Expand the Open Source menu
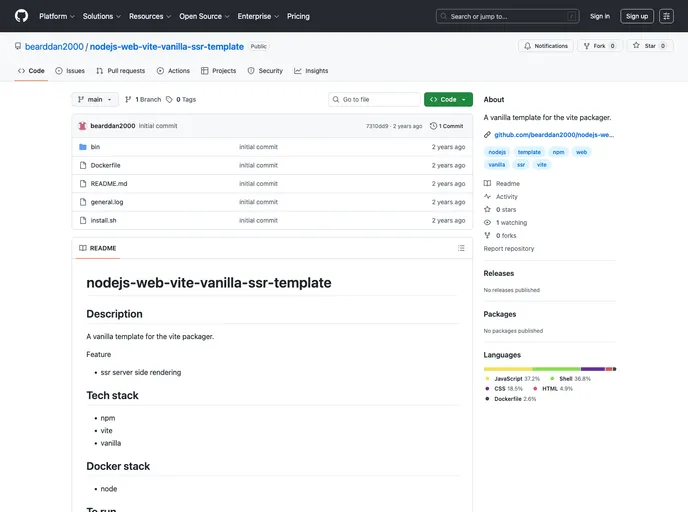This screenshot has width=688, height=512. 204,16
